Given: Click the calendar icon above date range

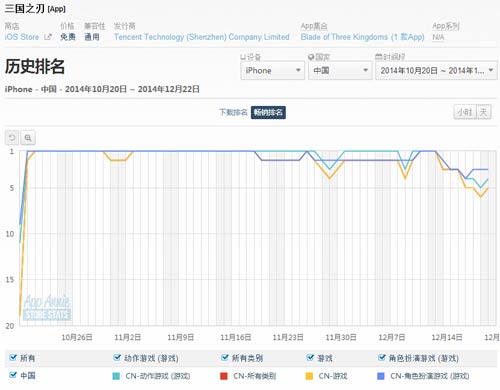Looking at the screenshot, I should point(378,57).
